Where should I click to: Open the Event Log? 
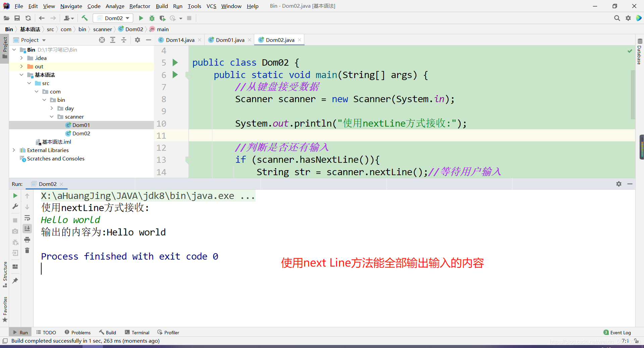[x=617, y=332]
